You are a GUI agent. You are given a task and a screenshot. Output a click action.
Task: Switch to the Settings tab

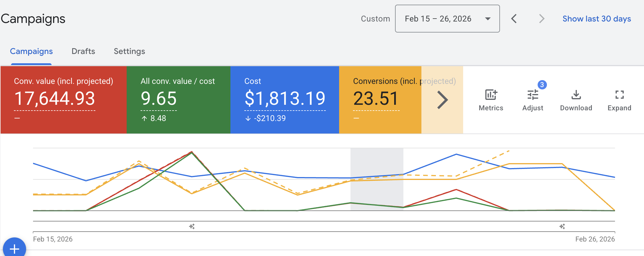pyautogui.click(x=129, y=51)
